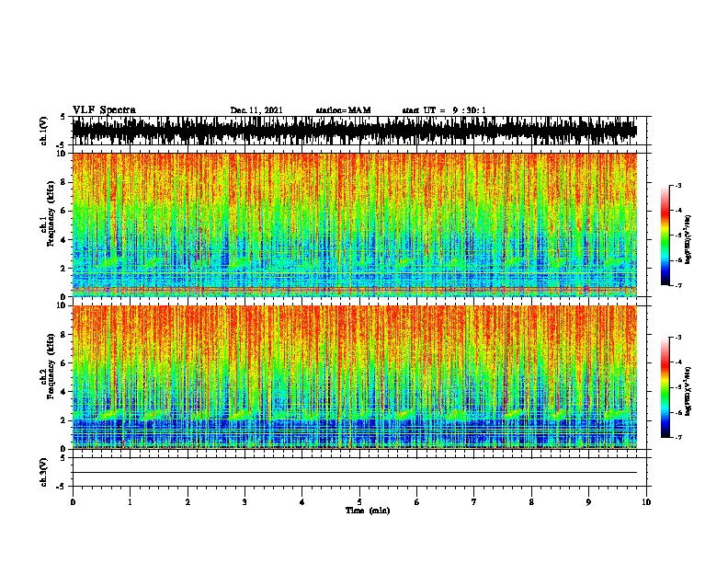This screenshot has width=728, height=563.
Task: Click the "ch.3(V)" axis label
Action: [x=44, y=472]
